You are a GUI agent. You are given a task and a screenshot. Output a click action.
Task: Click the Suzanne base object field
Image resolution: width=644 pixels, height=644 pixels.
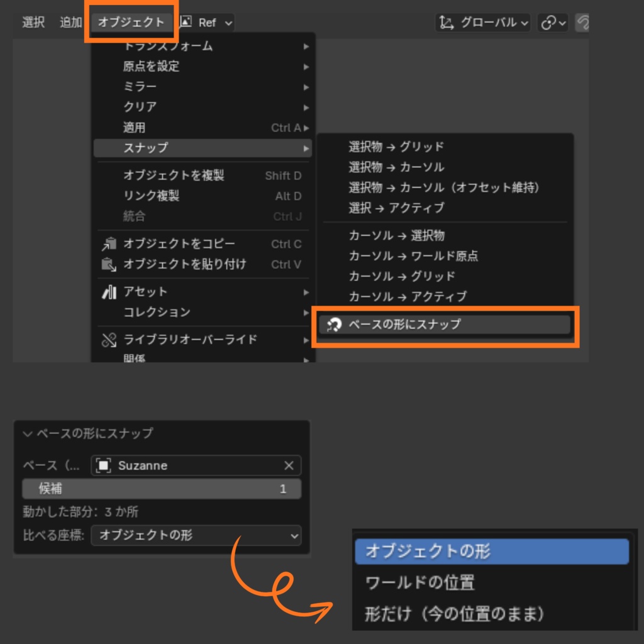pos(196,465)
